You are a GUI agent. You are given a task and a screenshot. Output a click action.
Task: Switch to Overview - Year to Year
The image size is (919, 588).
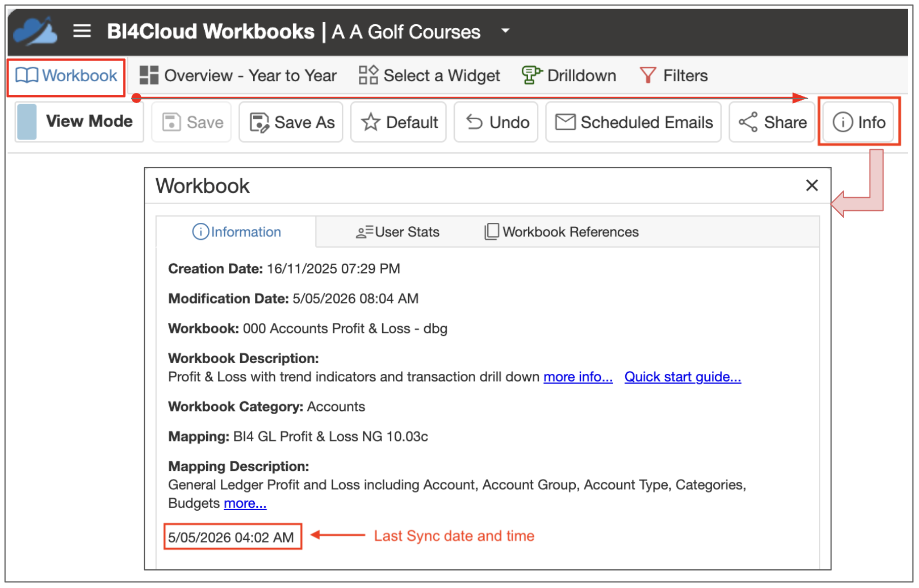238,76
